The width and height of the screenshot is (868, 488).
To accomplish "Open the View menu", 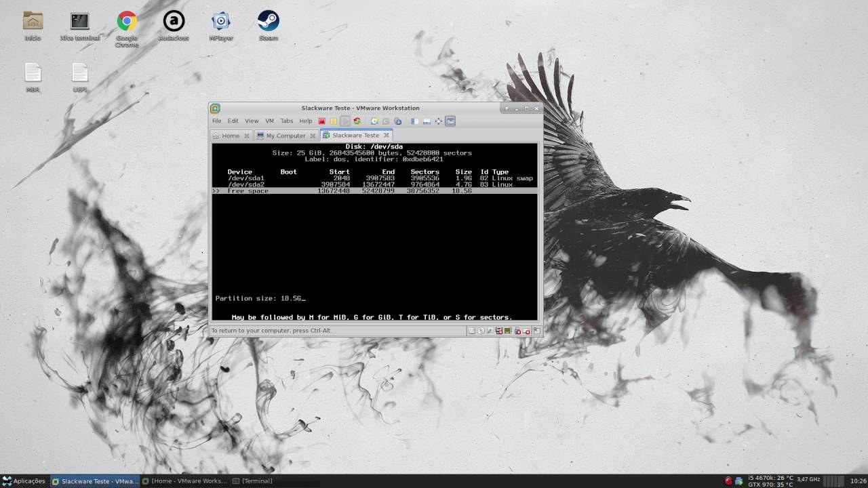I will [252, 121].
